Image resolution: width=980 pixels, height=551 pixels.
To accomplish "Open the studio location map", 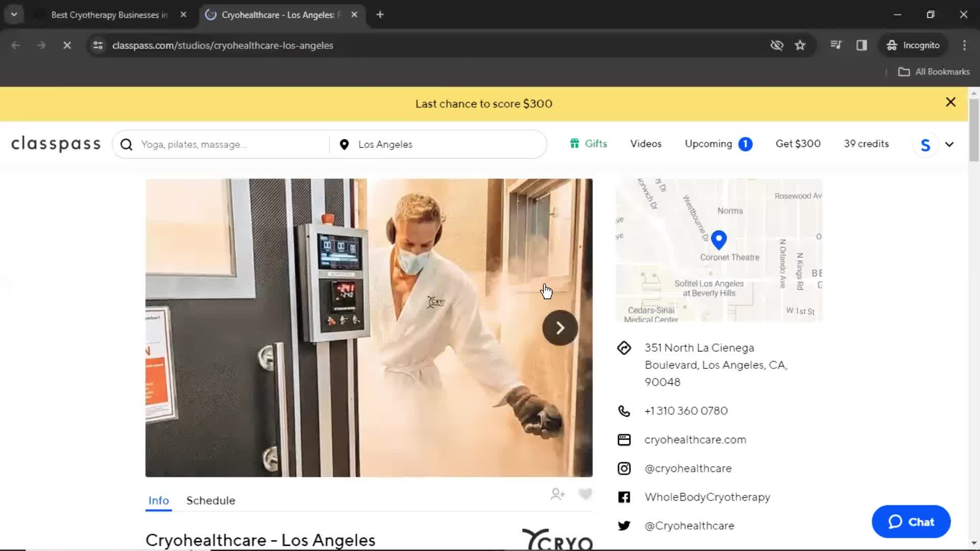I will (719, 250).
